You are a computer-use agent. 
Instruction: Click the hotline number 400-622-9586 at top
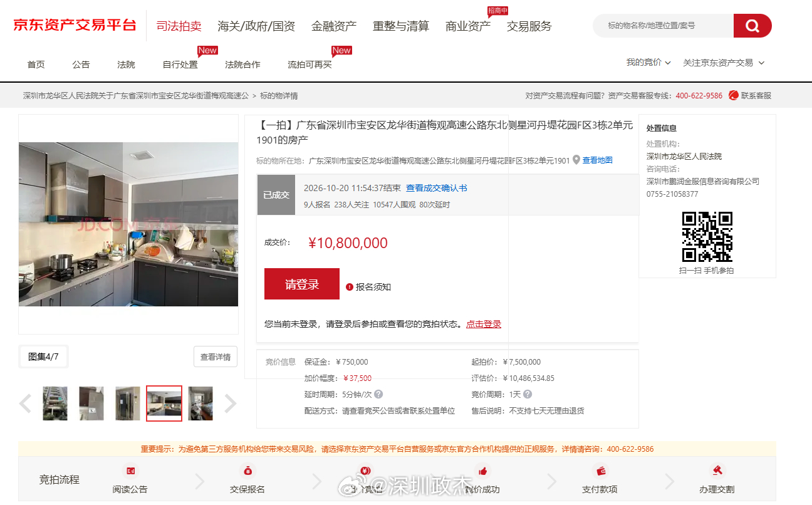point(699,96)
